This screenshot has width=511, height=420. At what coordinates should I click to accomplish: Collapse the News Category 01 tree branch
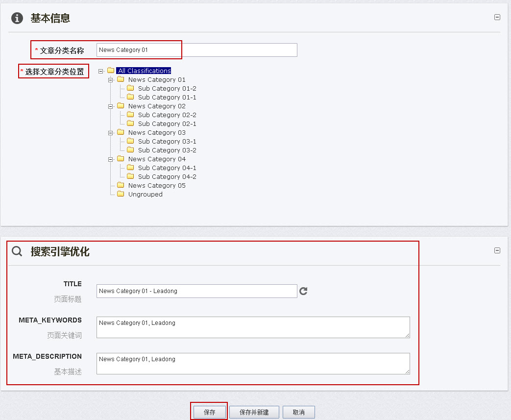(x=111, y=79)
